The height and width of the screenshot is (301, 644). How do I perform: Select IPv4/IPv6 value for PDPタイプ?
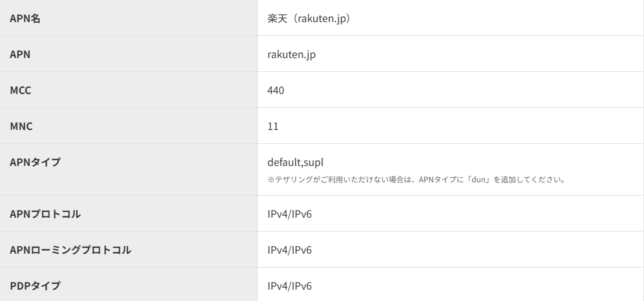click(289, 286)
